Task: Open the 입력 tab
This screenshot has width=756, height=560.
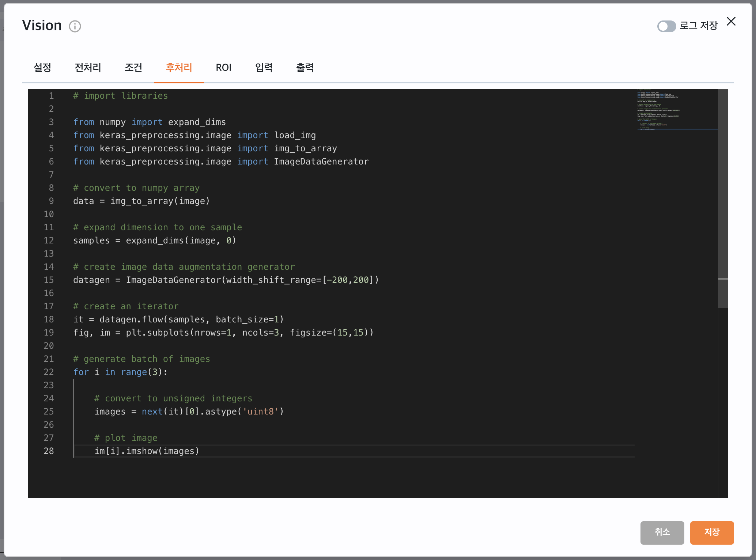Action: pos(264,67)
